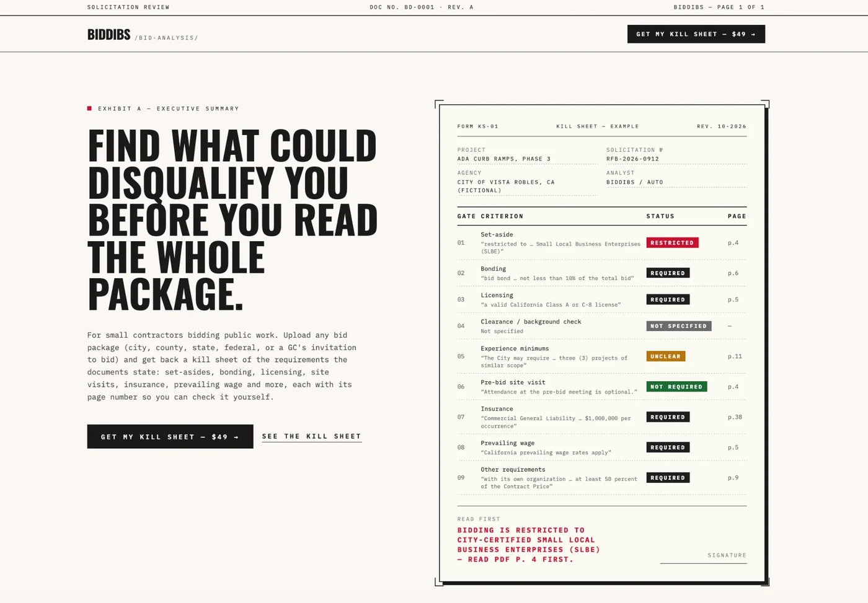Click the 'SOLICITATION REVIEW' top bar text
The width and height of the screenshot is (868, 603).
tap(128, 7)
